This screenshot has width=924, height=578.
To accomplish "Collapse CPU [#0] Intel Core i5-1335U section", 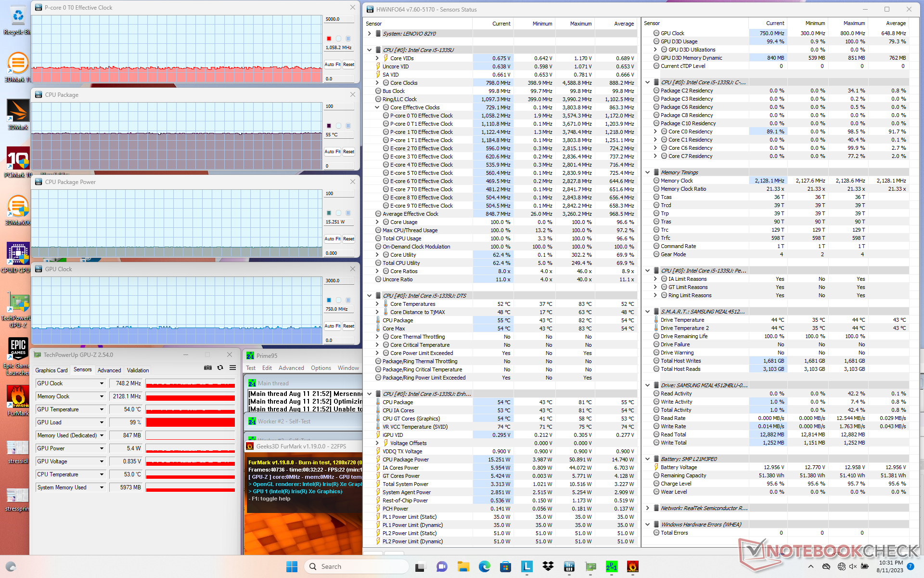I will pyautogui.click(x=369, y=50).
